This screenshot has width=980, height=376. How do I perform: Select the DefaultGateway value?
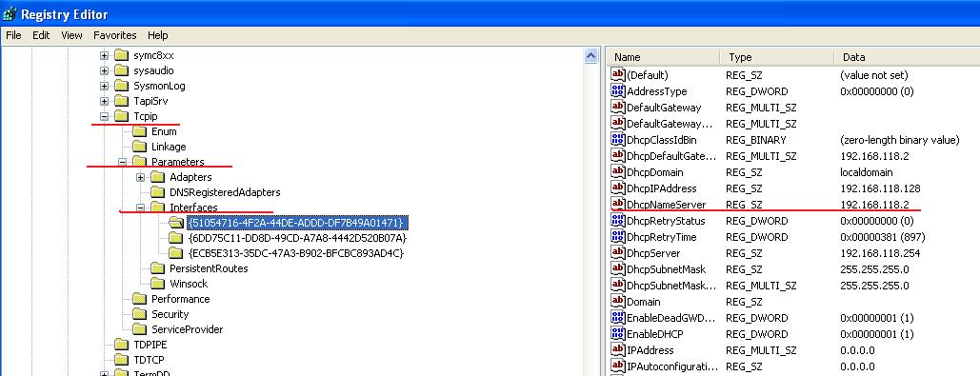664,108
